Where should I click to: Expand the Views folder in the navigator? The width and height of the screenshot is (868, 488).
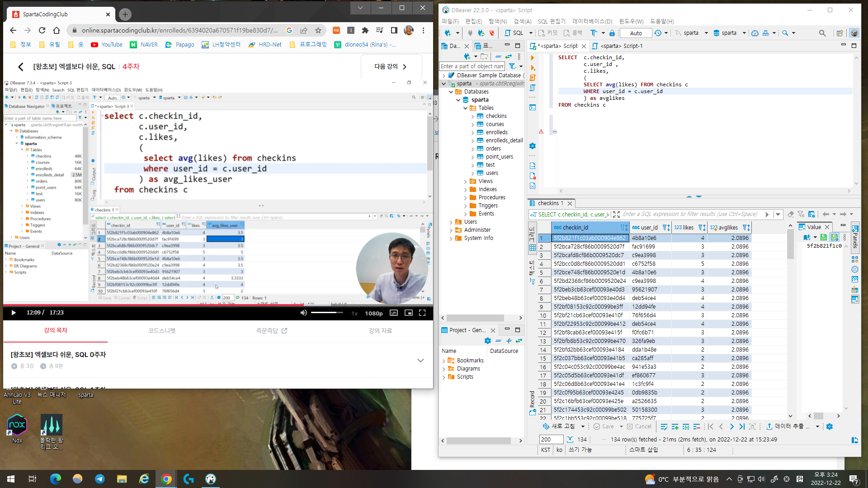[465, 181]
